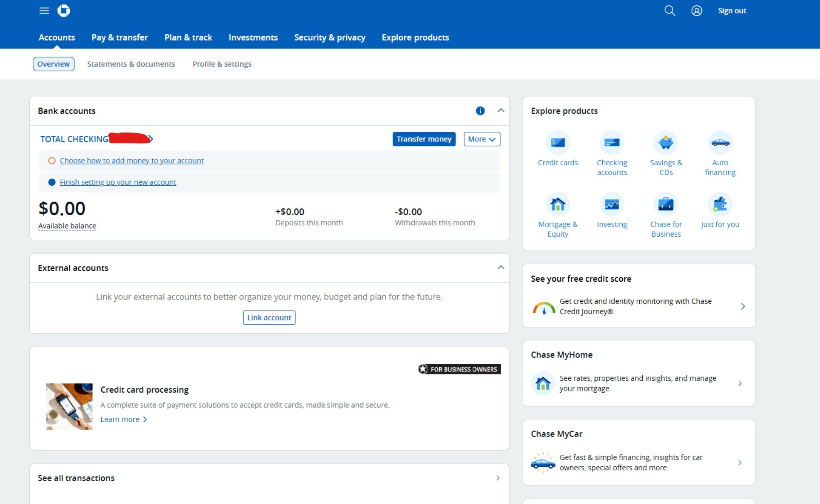This screenshot has height=504, width=820.
Task: Open the user profile icon
Action: [696, 11]
